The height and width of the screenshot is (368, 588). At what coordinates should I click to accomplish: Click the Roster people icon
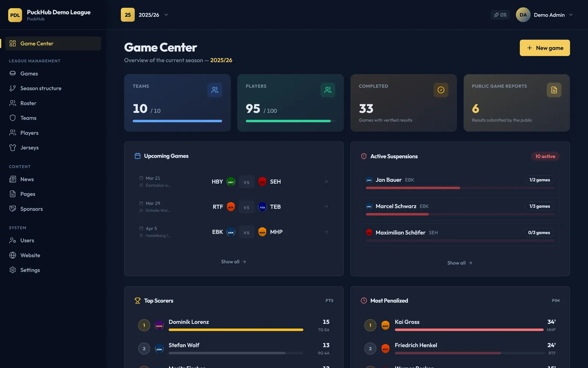pyautogui.click(x=12, y=103)
